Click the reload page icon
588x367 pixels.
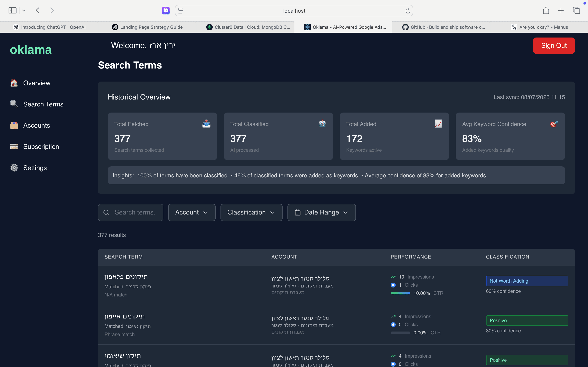[408, 11]
